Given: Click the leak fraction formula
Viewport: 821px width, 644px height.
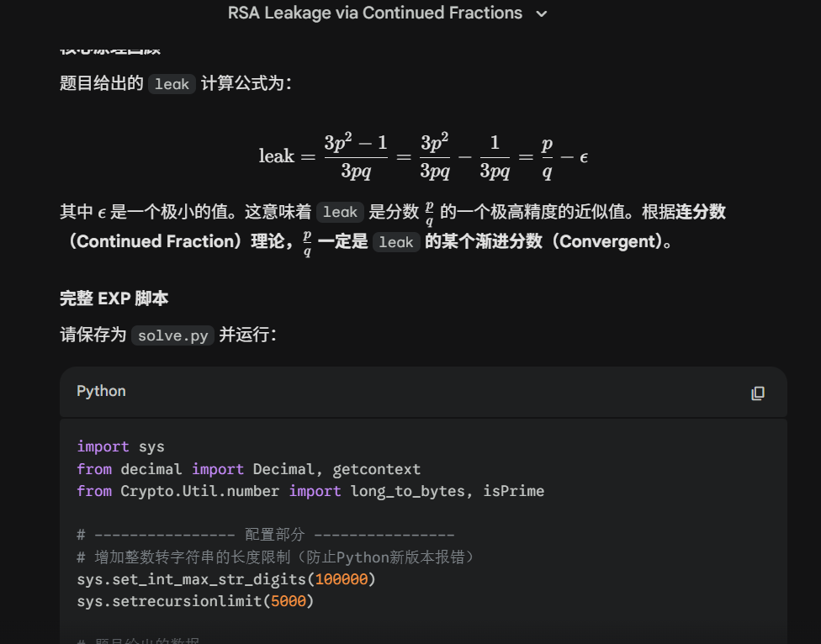Looking at the screenshot, I should point(423,156).
